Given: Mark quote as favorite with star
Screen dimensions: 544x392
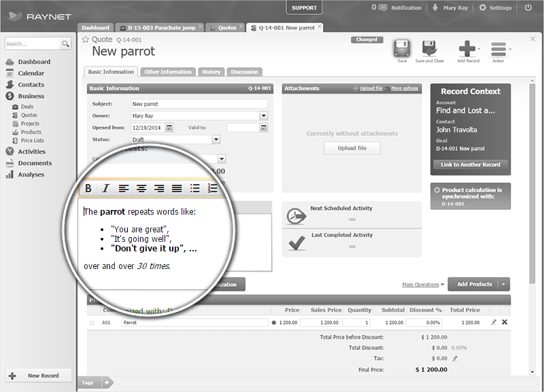Looking at the screenshot, I should click(x=86, y=39).
